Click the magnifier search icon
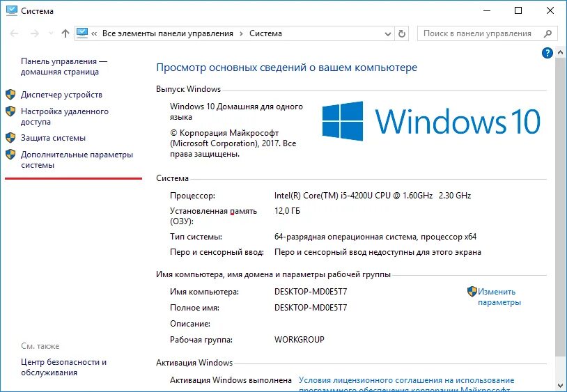 point(547,33)
